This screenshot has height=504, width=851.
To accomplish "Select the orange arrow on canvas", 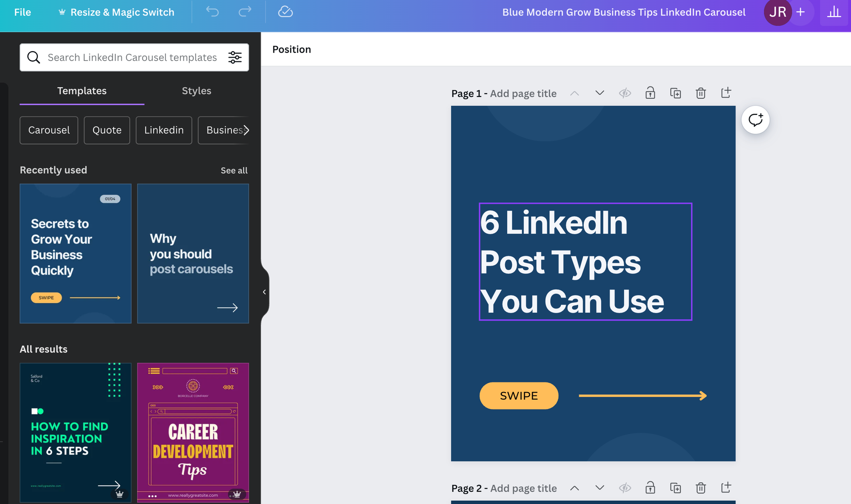I will tap(643, 396).
